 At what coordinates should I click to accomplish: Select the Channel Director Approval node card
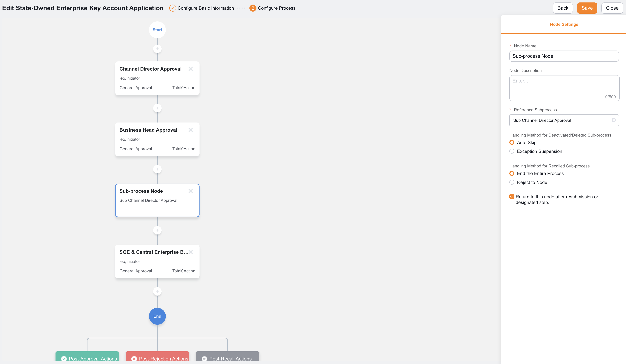(x=157, y=78)
